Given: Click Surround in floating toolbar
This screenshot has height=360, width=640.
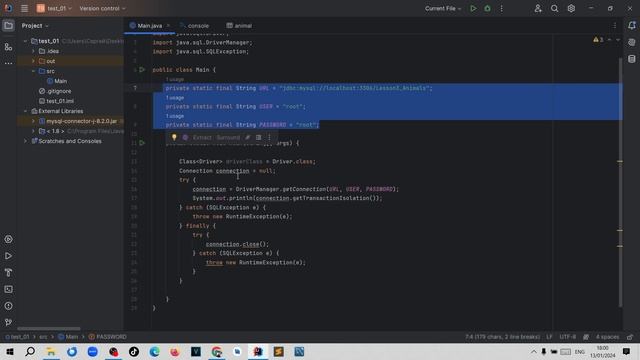Looking at the screenshot, I should (228, 138).
